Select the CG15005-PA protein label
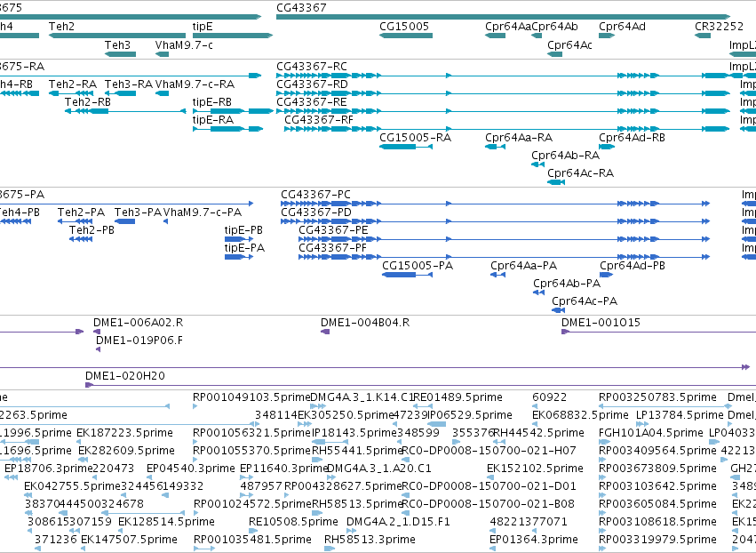Image resolution: width=756 pixels, height=553 pixels. (x=418, y=266)
